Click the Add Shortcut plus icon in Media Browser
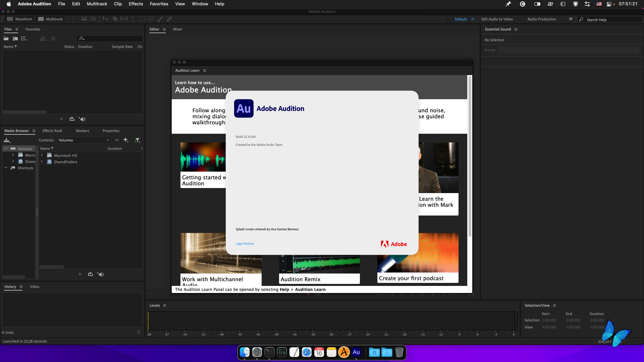Viewport: 644px width, 362px height. click(126, 140)
